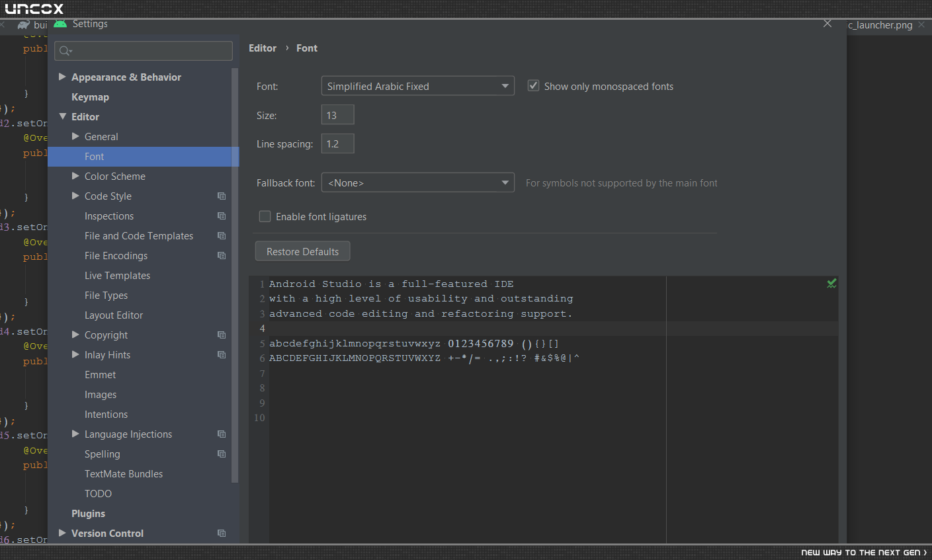Switch to the ic_launcher.png editor tab
The width and height of the screenshot is (932, 560).
tap(880, 25)
